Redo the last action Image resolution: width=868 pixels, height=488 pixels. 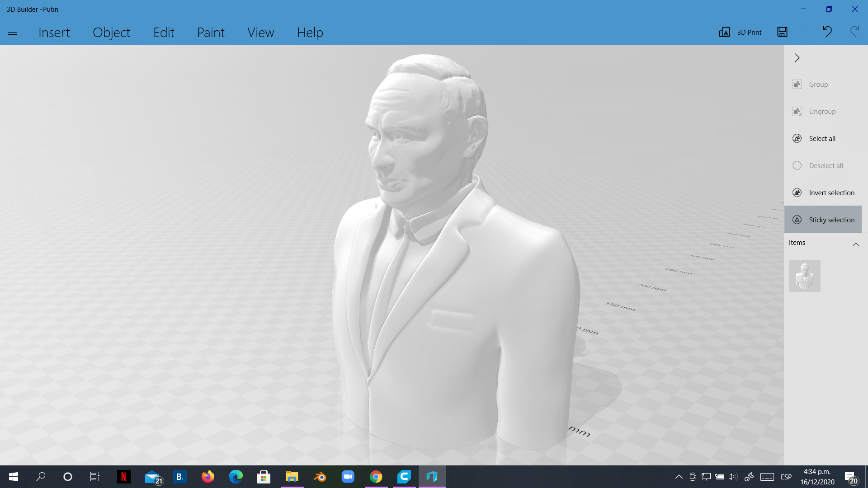point(854,32)
